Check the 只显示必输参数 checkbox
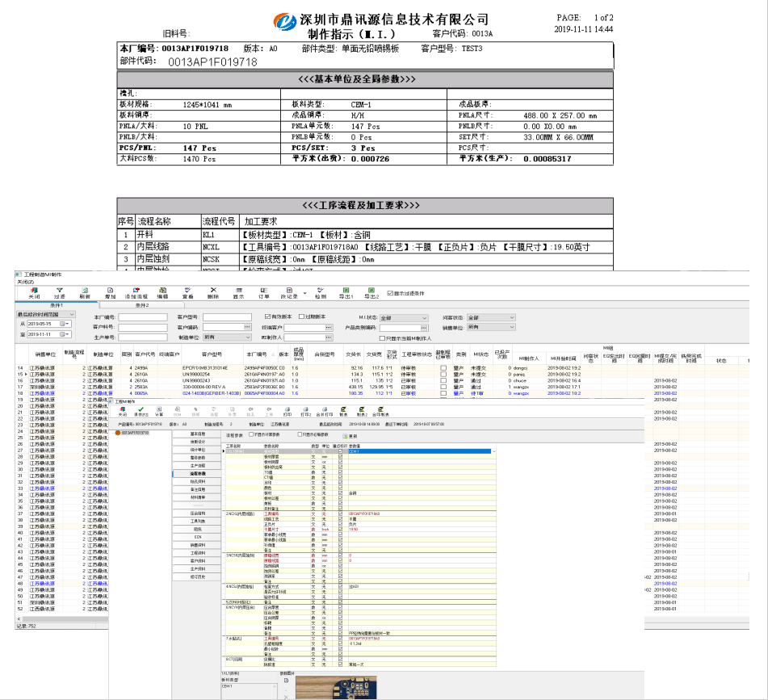The image size is (768, 700). (x=300, y=434)
